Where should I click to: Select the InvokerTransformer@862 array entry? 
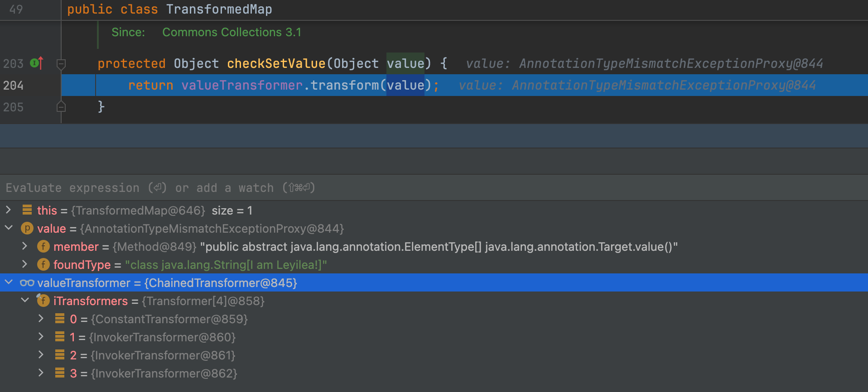[164, 373]
